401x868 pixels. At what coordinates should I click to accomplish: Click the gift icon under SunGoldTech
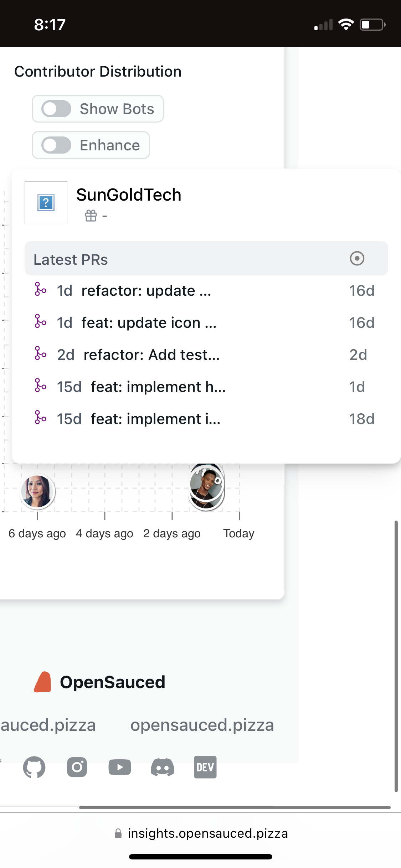91,216
